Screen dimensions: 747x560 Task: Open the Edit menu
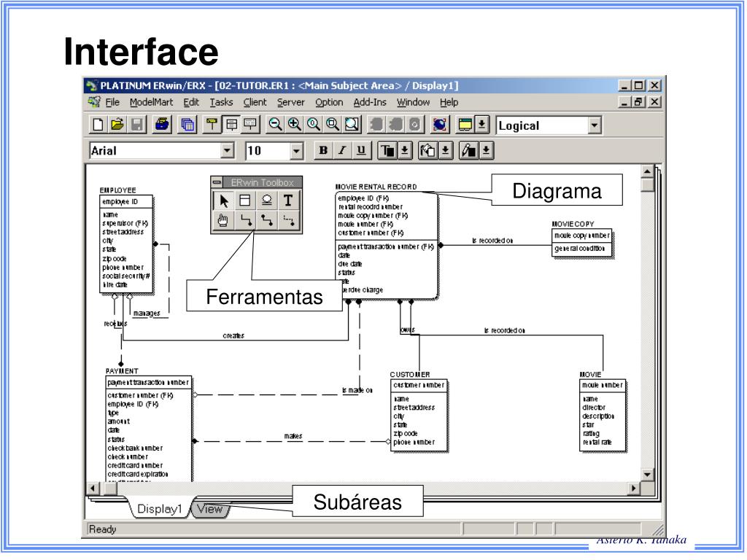tap(191, 102)
